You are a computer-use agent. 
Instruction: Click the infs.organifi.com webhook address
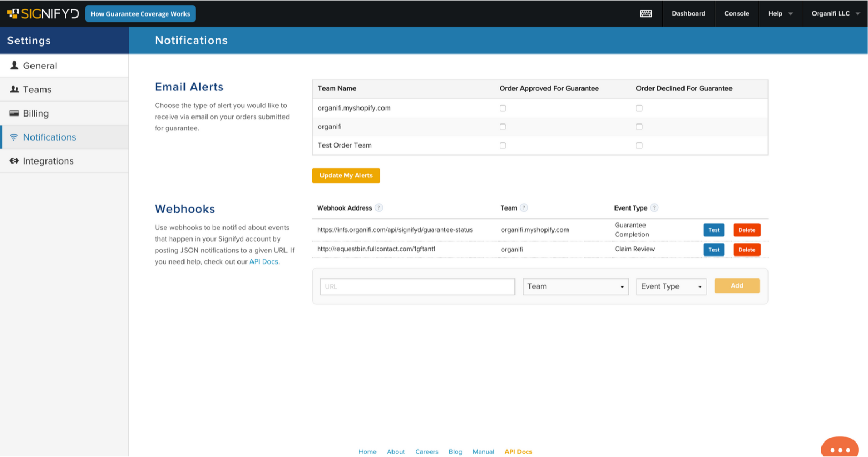395,230
